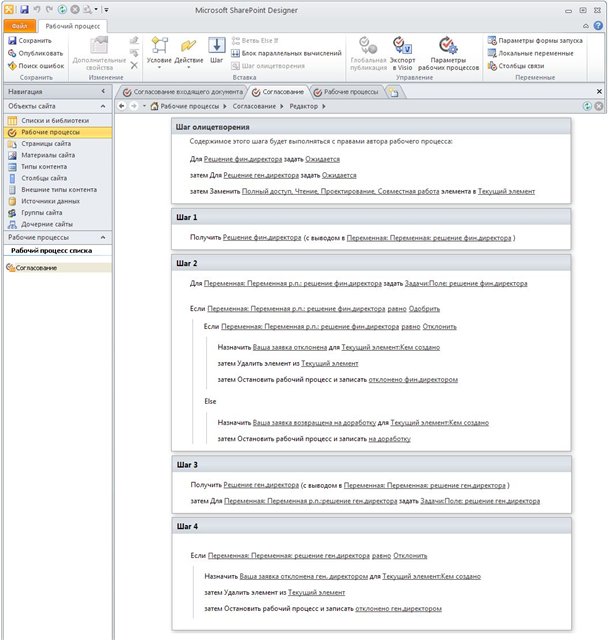Open Группы сайта
Viewport: 609px width, 640px height.
[x=58, y=213]
